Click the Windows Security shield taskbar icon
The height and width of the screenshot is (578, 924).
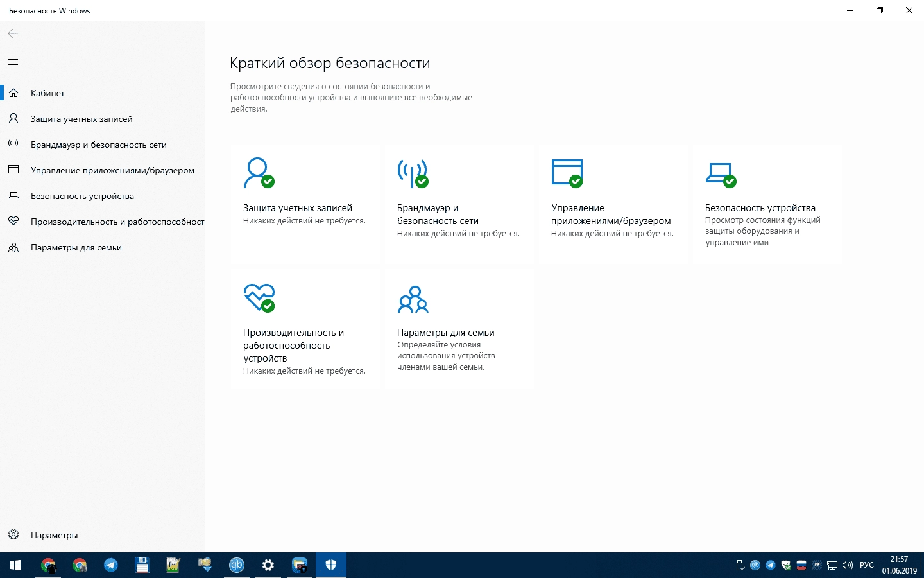tap(331, 565)
